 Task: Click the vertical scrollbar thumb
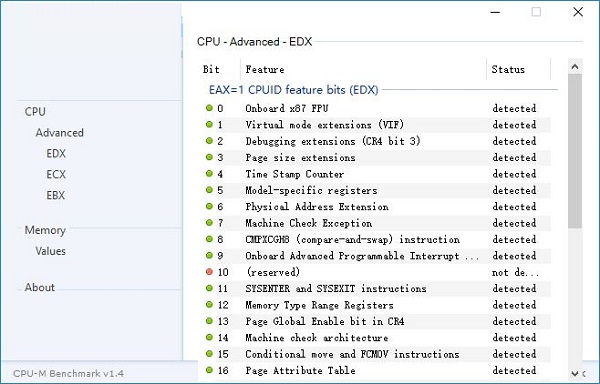point(575,151)
